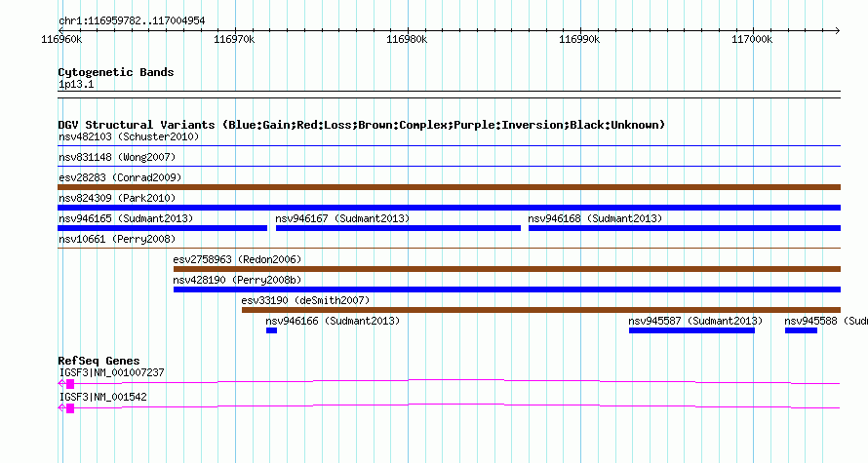Open nsv945587 (Sudmant2013) label
Viewport: 868px width, 463px height.
(x=695, y=321)
